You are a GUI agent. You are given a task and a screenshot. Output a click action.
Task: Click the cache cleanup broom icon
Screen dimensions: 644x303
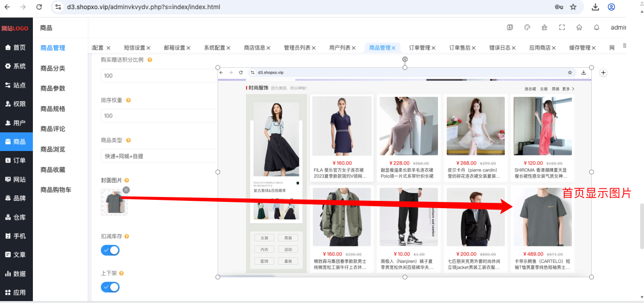(545, 28)
